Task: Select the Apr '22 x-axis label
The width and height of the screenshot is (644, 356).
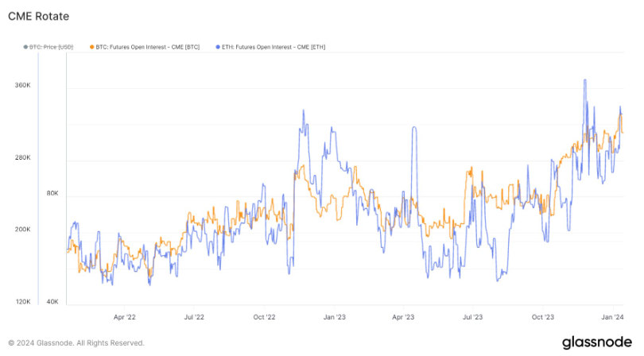Action: (x=125, y=317)
